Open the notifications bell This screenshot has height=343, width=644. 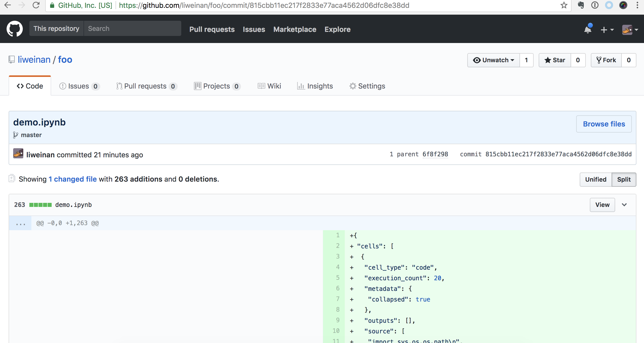(588, 30)
